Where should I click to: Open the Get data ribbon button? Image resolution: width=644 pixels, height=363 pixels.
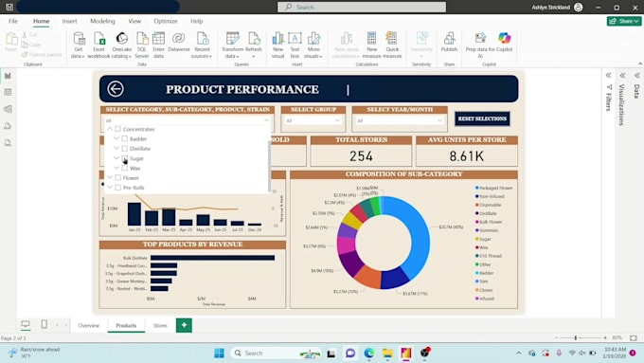click(78, 45)
